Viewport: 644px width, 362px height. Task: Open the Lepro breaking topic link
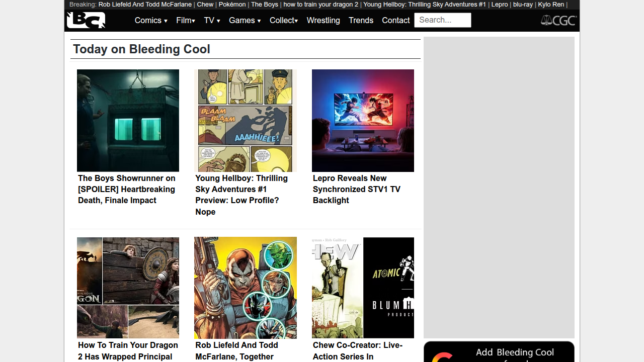click(500, 5)
